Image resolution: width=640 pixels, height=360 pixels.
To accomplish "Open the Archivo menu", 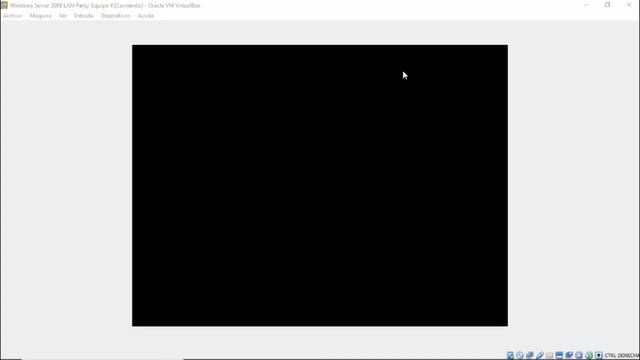I will tap(12, 16).
